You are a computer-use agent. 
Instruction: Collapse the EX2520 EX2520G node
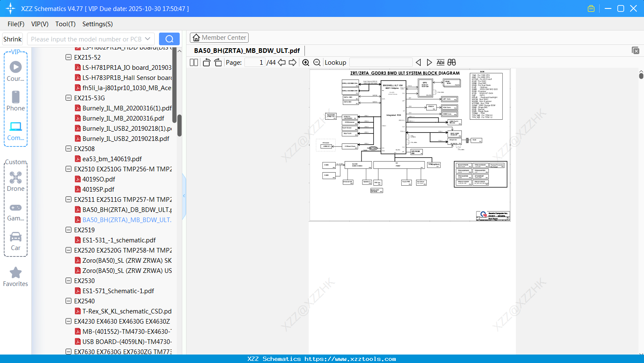coord(69,250)
